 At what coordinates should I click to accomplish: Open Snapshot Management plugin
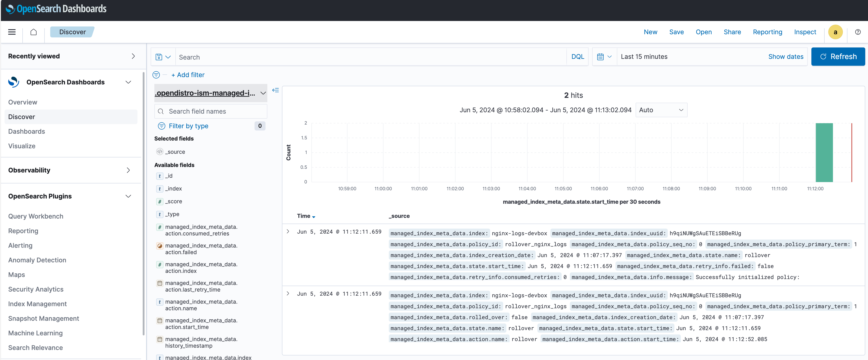pyautogui.click(x=43, y=318)
